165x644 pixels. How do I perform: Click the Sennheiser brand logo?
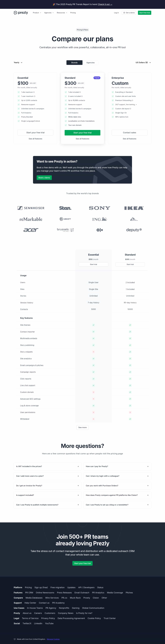(x=31, y=208)
